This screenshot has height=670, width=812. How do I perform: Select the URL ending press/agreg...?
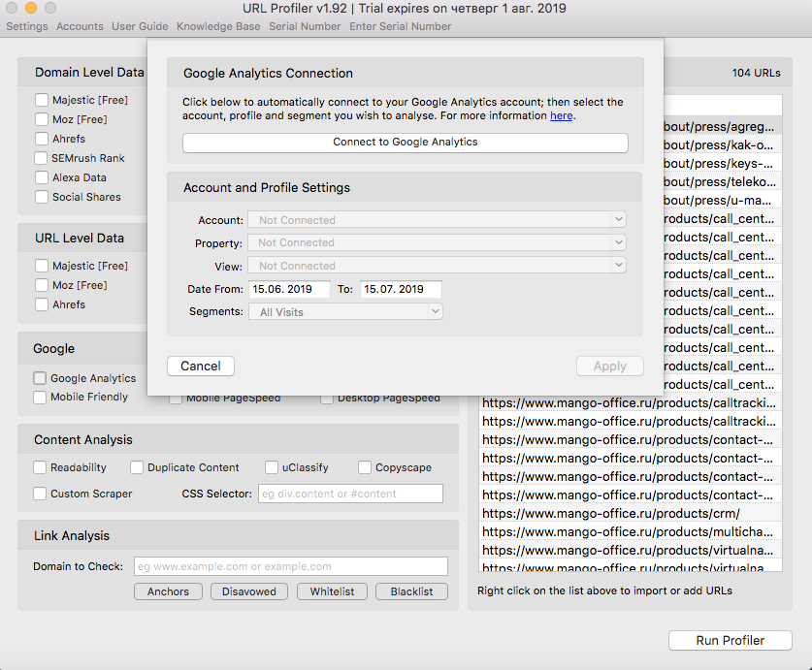point(723,127)
